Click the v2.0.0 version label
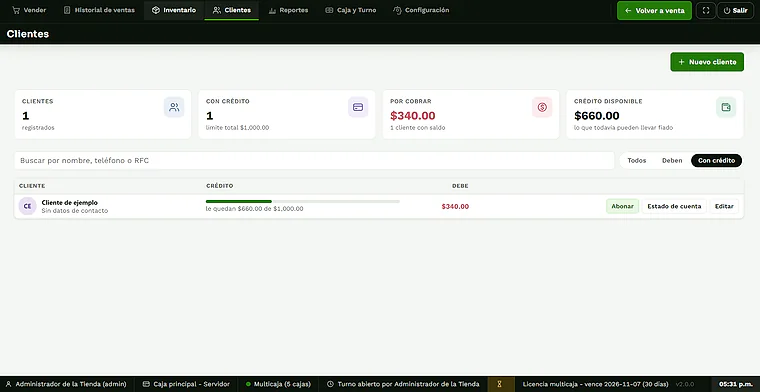 click(x=685, y=384)
